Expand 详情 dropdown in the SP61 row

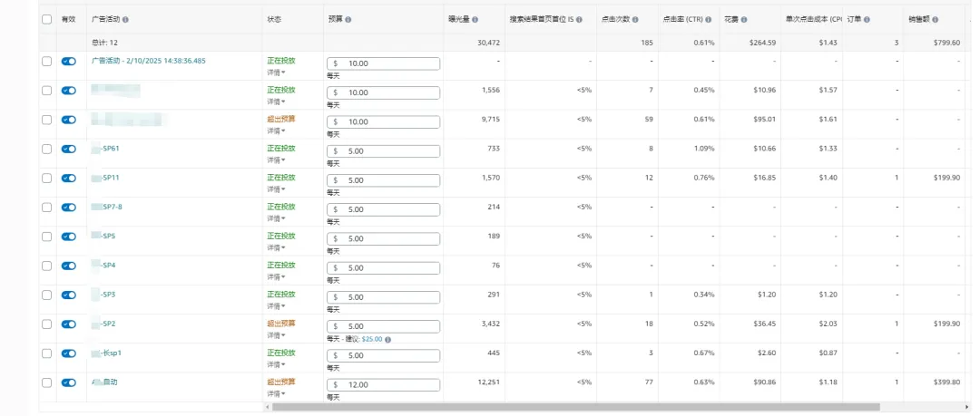(x=276, y=160)
